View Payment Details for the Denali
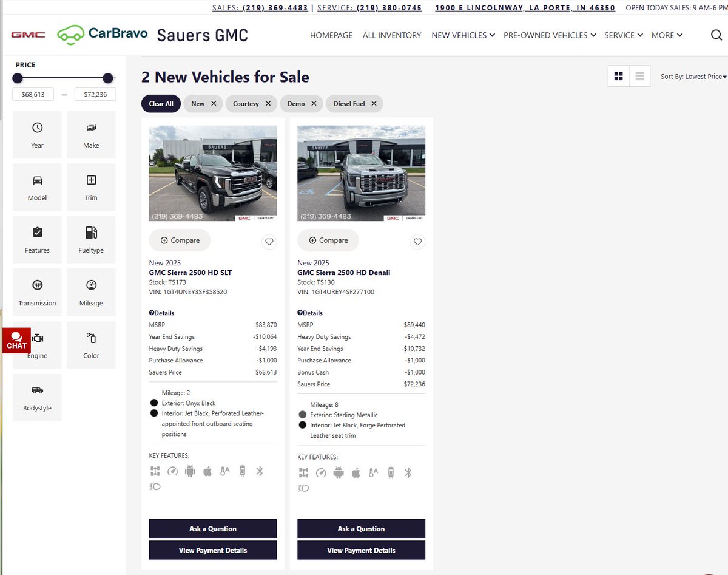 pos(361,550)
